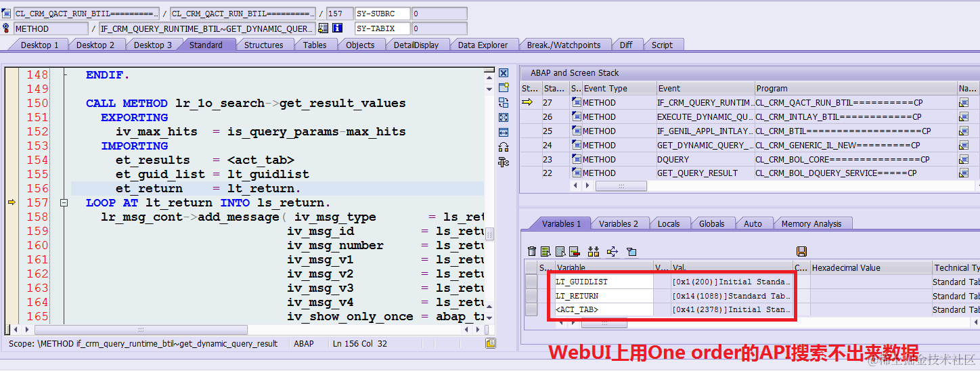Viewport: 980px width, 371px height.
Task: Click the headset services icon beside editor
Action: coord(503,147)
